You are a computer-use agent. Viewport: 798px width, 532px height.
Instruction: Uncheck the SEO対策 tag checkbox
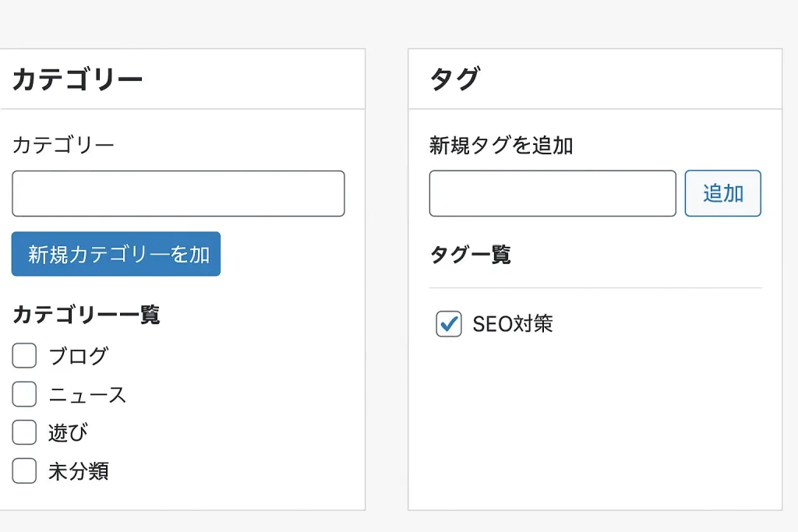[448, 324]
